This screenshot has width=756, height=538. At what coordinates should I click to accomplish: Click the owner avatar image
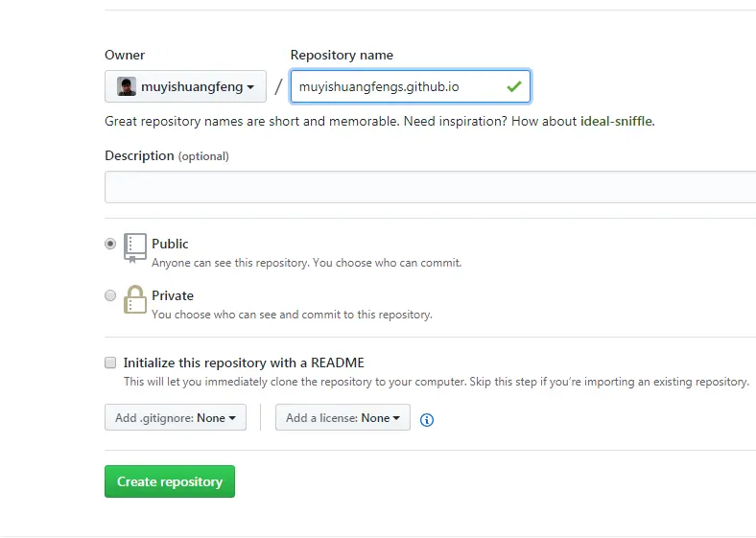[x=127, y=86]
